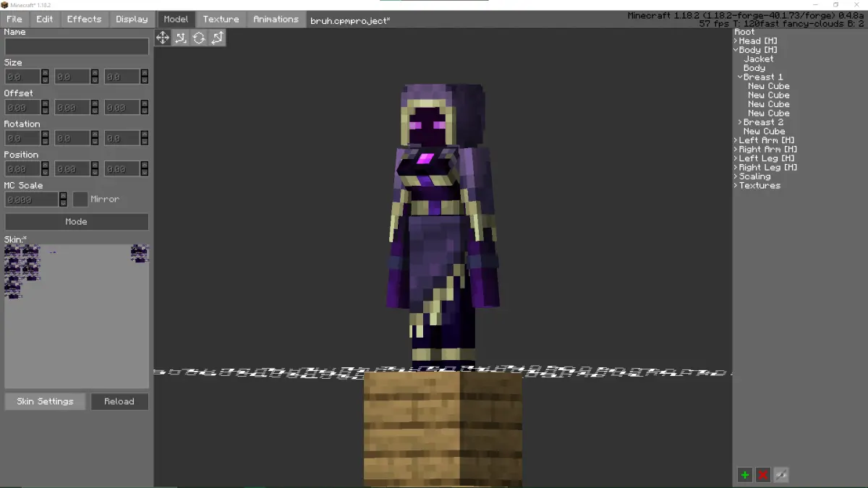
Task: Select the four-way arrows move gizmo tool
Action: (x=163, y=38)
